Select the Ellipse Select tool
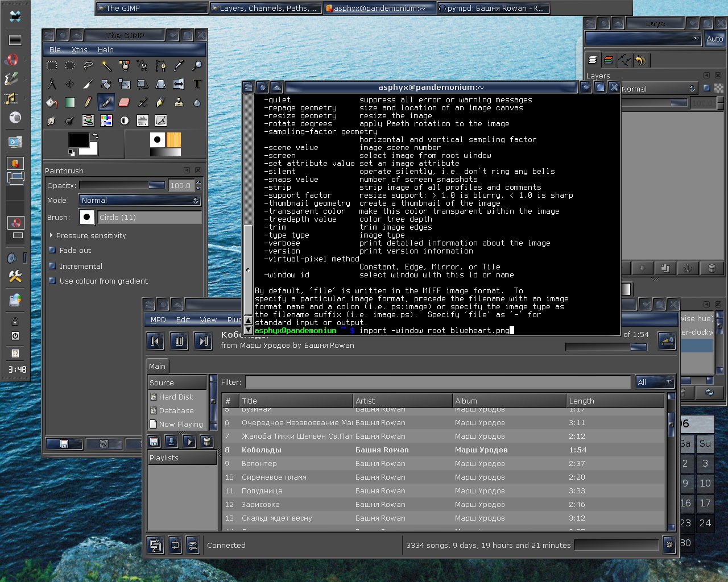The height and width of the screenshot is (582, 728). click(x=70, y=65)
